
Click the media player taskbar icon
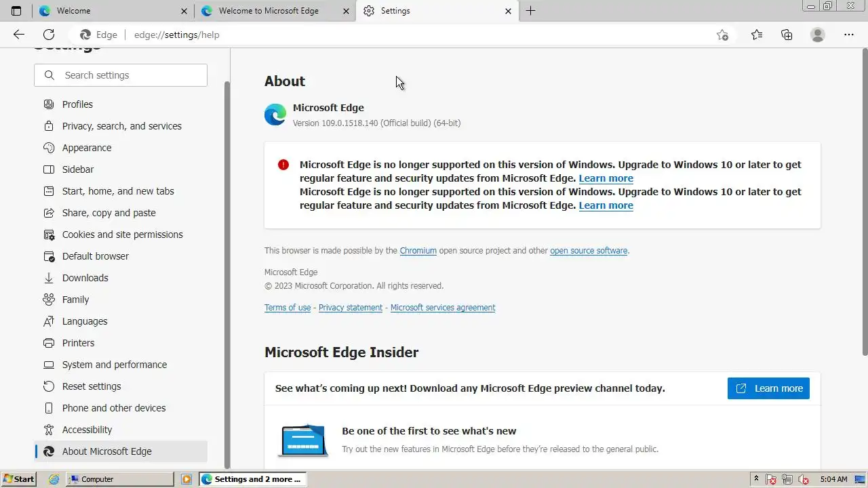click(x=186, y=479)
